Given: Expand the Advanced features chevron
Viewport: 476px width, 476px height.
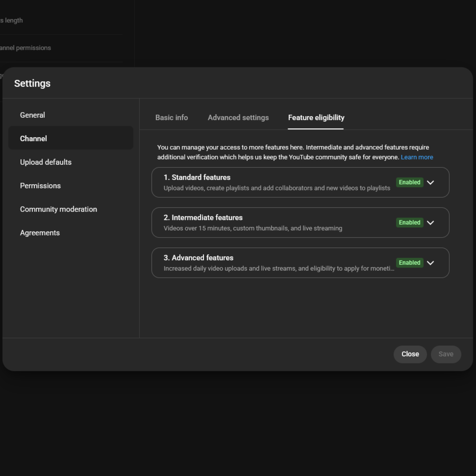Looking at the screenshot, I should [430, 263].
